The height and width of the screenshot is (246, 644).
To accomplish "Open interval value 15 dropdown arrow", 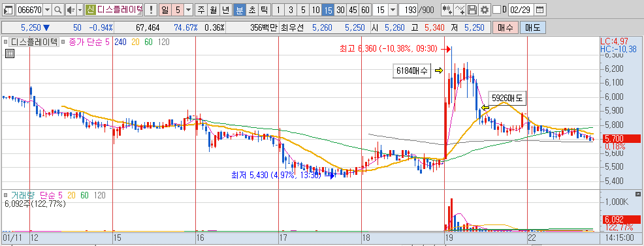I will tap(393, 10).
